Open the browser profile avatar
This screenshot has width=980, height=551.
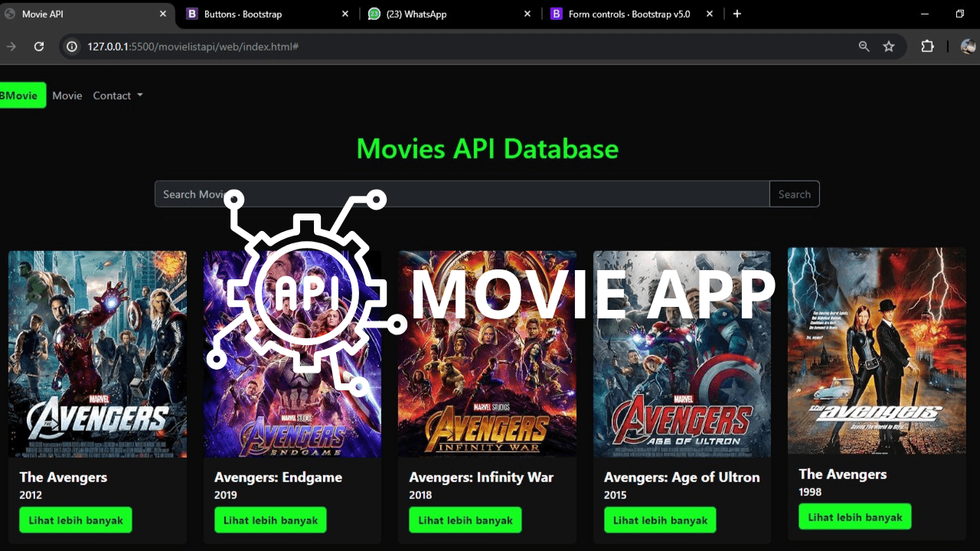point(968,47)
